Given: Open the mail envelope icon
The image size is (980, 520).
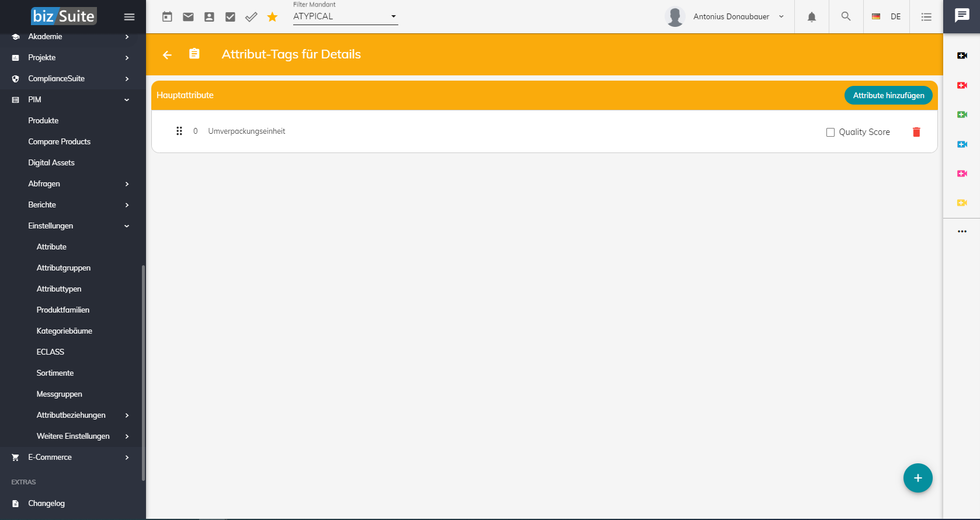Looking at the screenshot, I should pyautogui.click(x=188, y=17).
